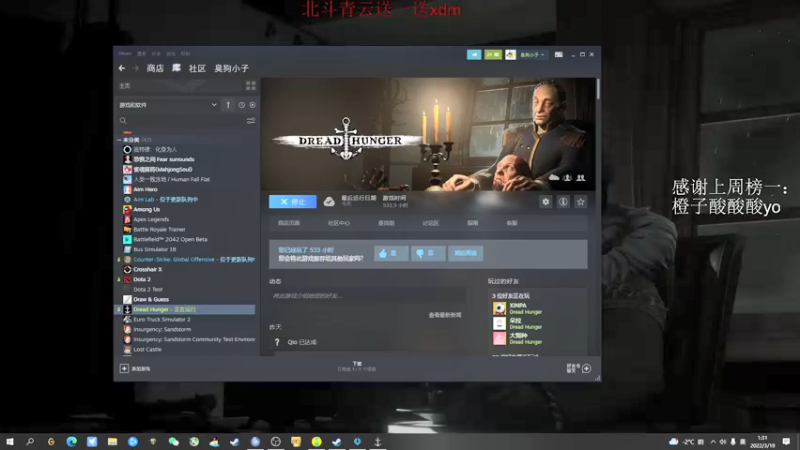
Task: Click the 添加游戏 add game button
Action: point(135,368)
